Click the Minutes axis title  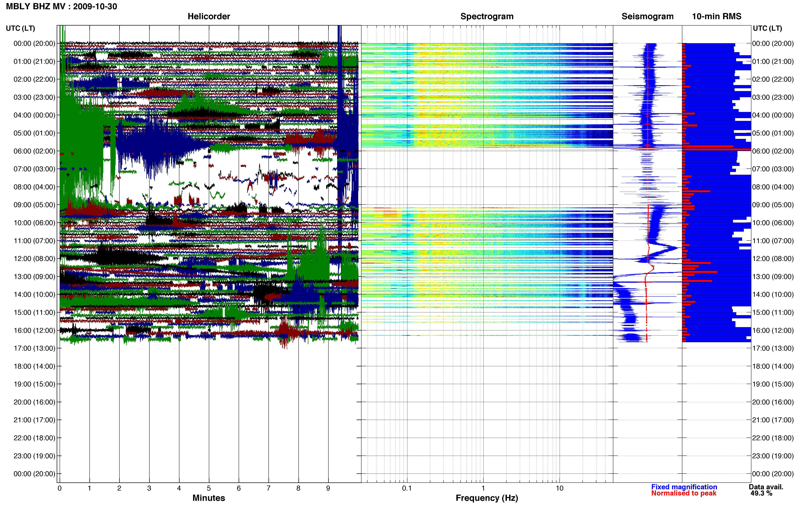pos(209,498)
